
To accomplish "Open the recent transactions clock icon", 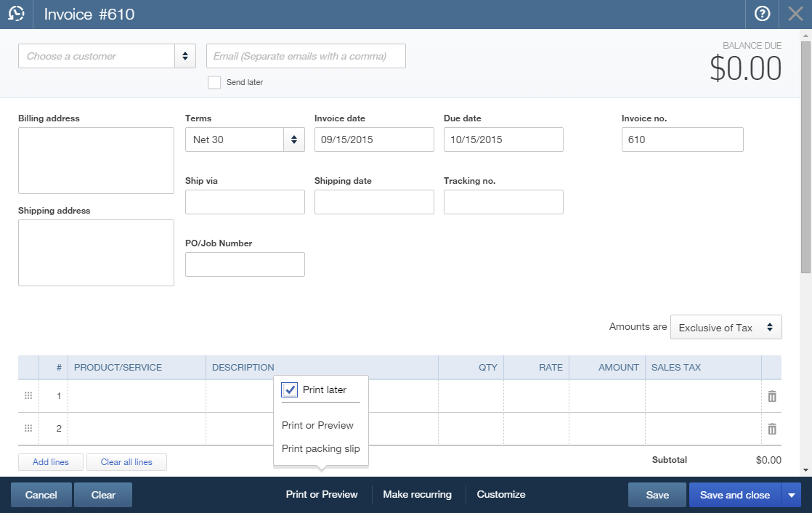I will pyautogui.click(x=16, y=14).
